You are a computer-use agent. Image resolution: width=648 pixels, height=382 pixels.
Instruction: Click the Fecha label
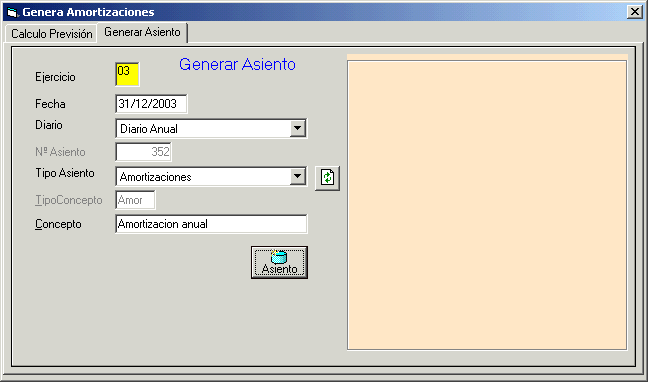pos(50,104)
